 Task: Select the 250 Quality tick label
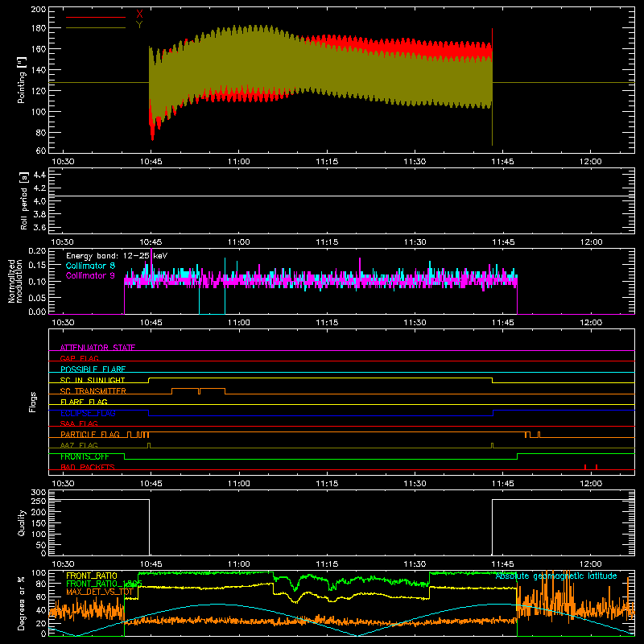point(39,502)
